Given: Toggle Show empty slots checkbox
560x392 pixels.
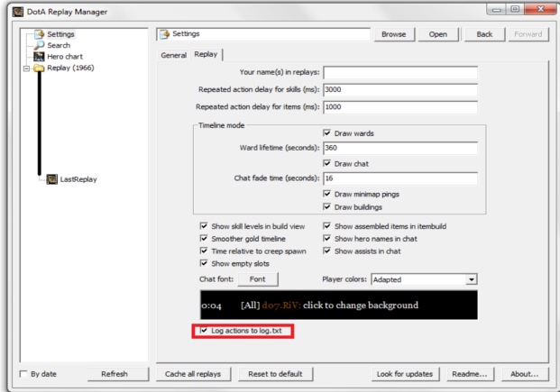Looking at the screenshot, I should click(x=204, y=264).
